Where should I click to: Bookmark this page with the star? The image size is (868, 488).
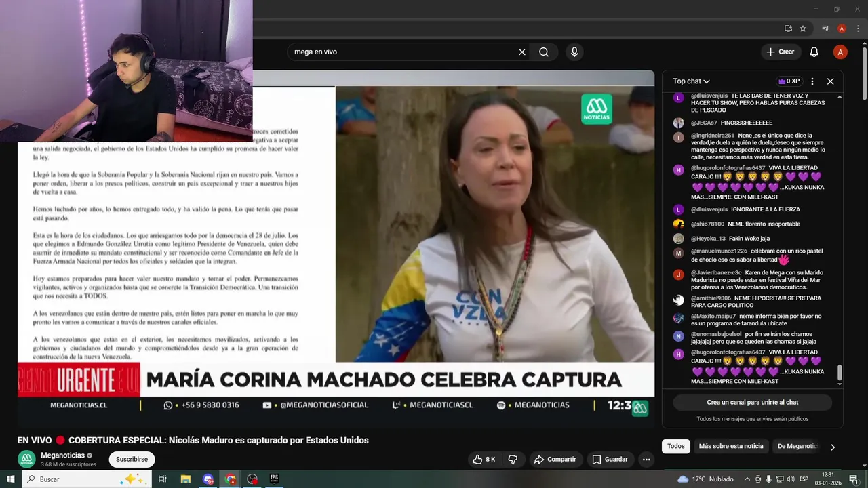(x=803, y=28)
